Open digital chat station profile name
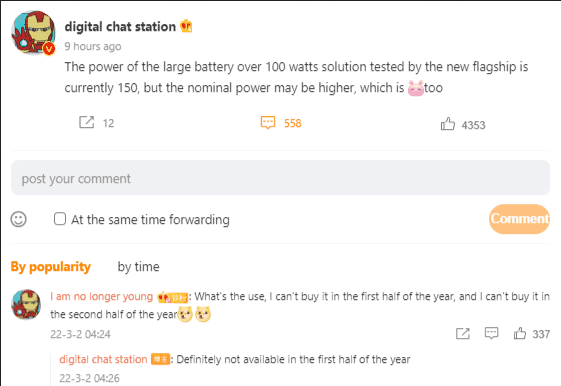The image size is (561, 386). click(x=120, y=27)
